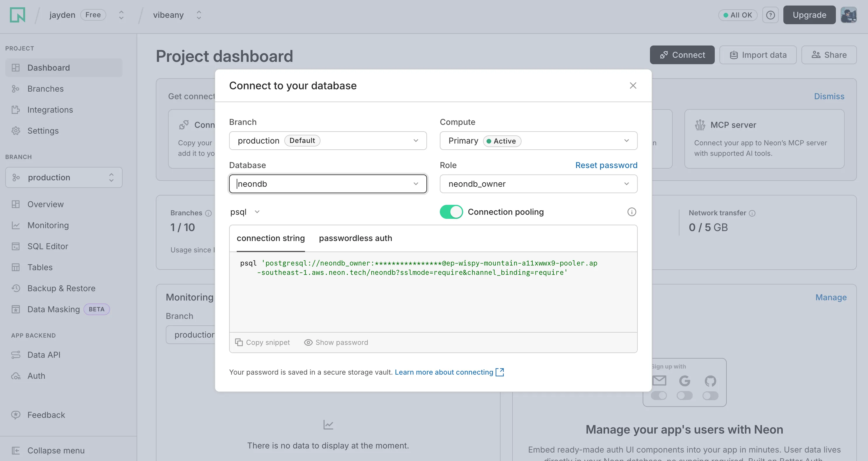Select the connection string tab

coord(271,238)
